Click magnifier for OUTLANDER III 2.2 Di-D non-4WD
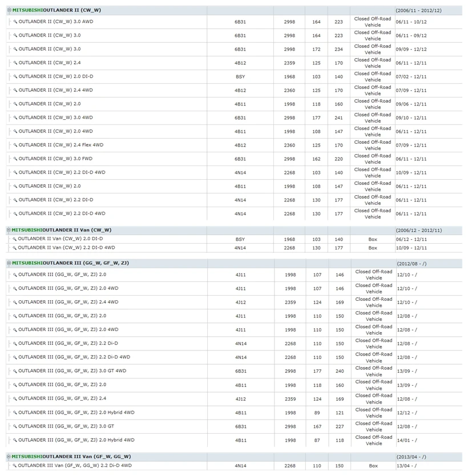Image resolution: width=468 pixels, height=476 pixels. 15,344
